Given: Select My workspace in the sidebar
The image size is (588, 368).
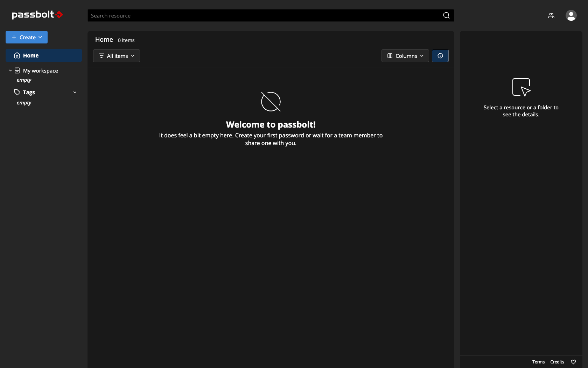Looking at the screenshot, I should pyautogui.click(x=41, y=71).
